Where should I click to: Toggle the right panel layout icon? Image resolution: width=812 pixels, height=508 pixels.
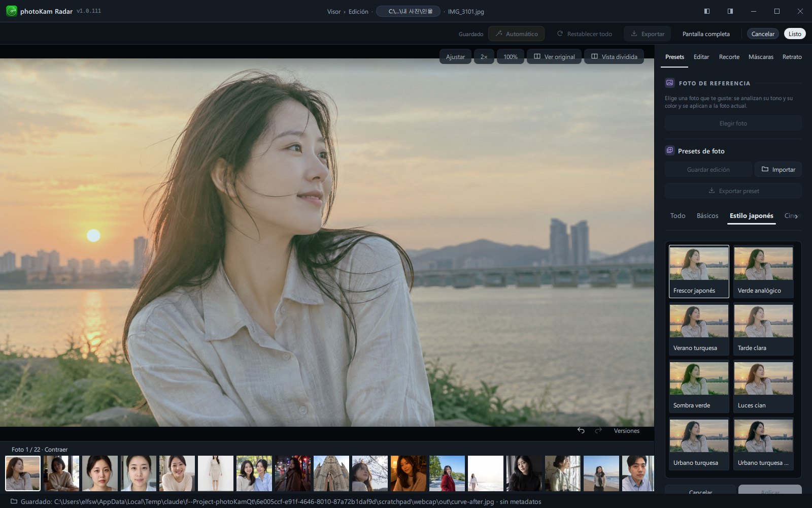pyautogui.click(x=730, y=11)
